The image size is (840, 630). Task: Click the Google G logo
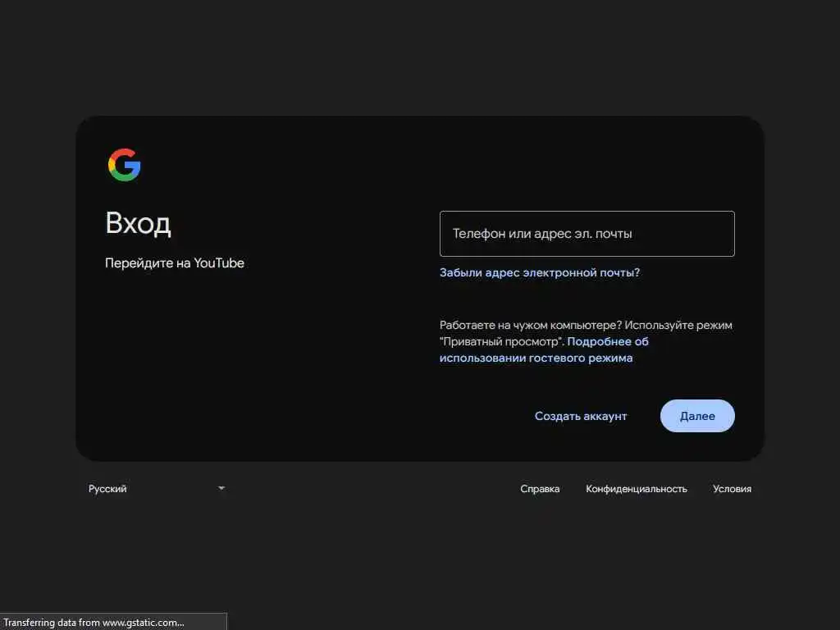125,165
